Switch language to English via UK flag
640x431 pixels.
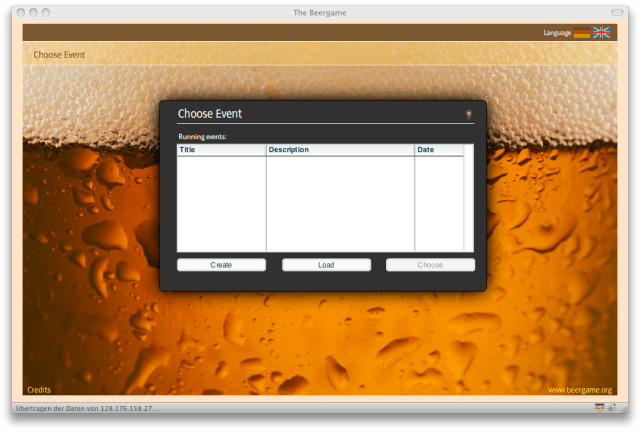click(602, 33)
